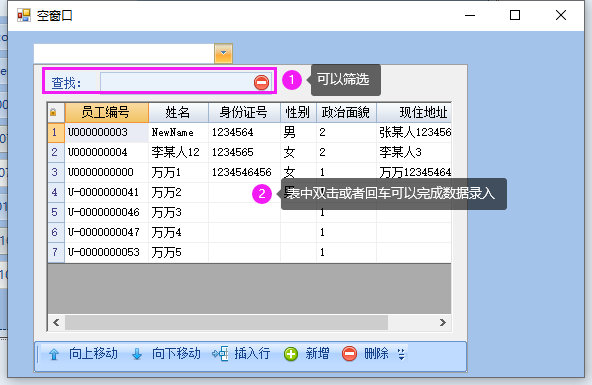Click address cell 张某人123456

(414, 132)
